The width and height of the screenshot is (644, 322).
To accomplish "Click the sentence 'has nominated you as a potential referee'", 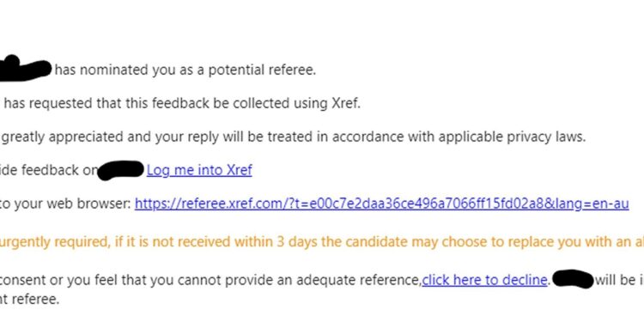I will [x=185, y=70].
